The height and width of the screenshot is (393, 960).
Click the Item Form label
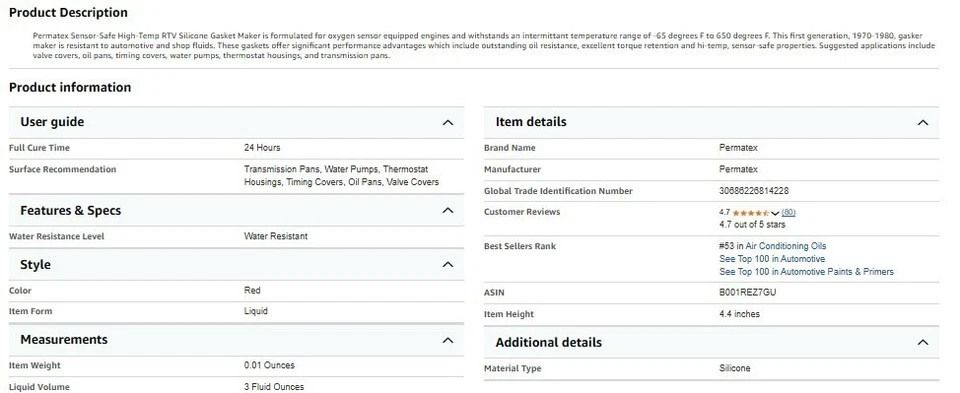[x=31, y=312]
